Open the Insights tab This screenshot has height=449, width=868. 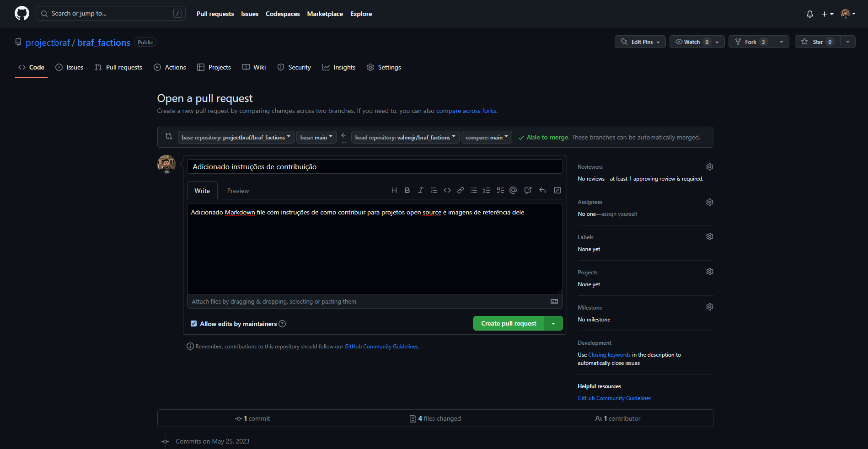pos(339,67)
